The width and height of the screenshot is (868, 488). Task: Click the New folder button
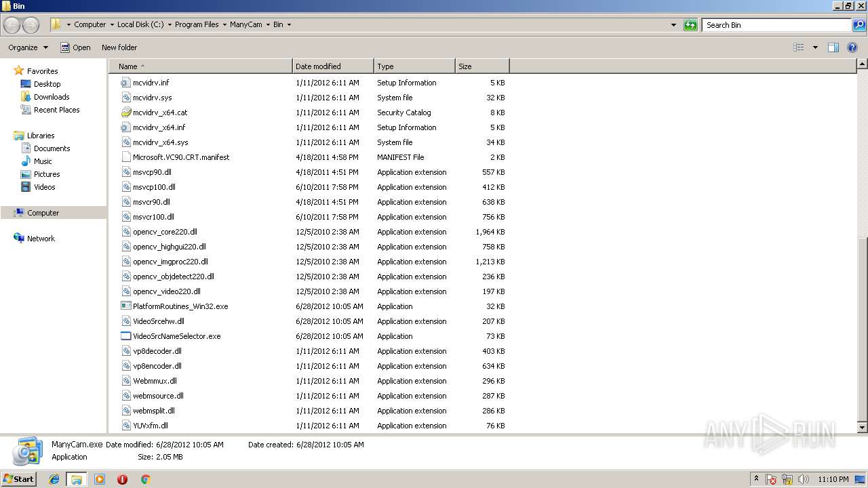click(x=119, y=47)
